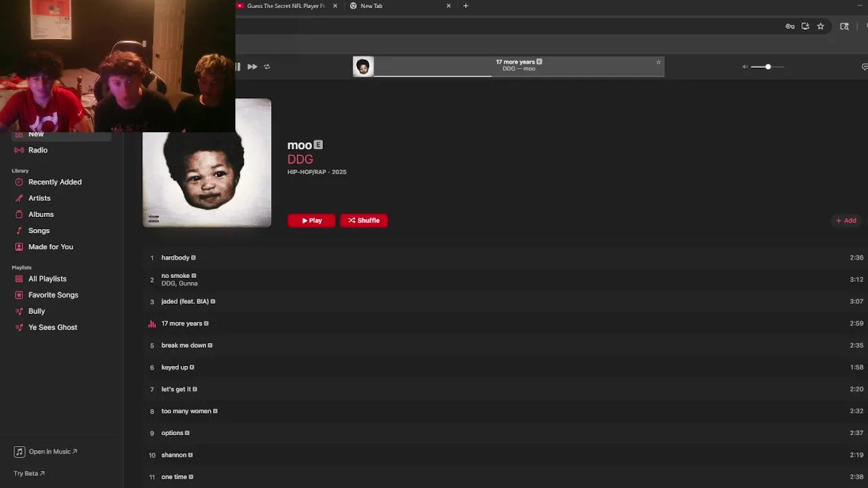Click the Try Beta link
868x488 pixels.
[29, 474]
